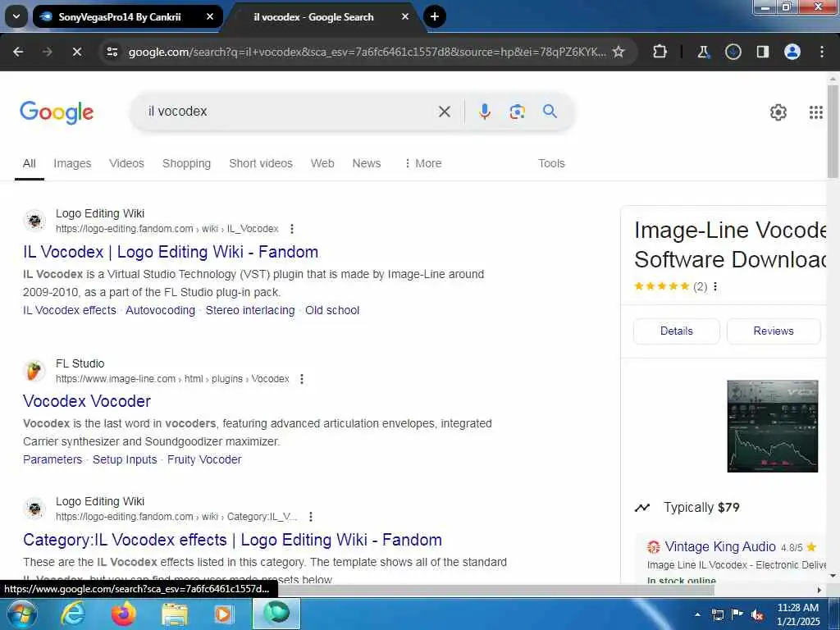The width and height of the screenshot is (840, 630).
Task: Select the All results tab
Action: [30, 163]
